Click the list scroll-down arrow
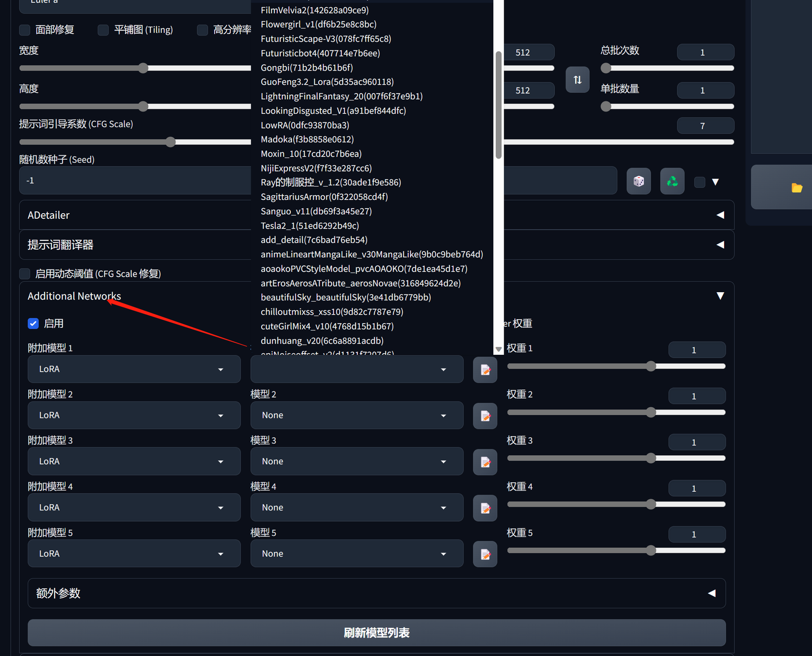This screenshot has width=812, height=656. pos(498,350)
